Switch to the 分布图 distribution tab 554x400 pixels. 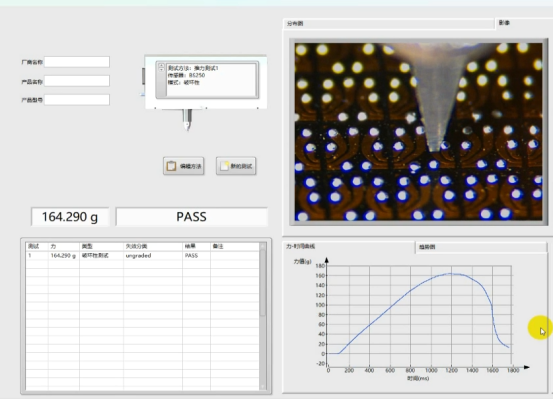click(389, 24)
